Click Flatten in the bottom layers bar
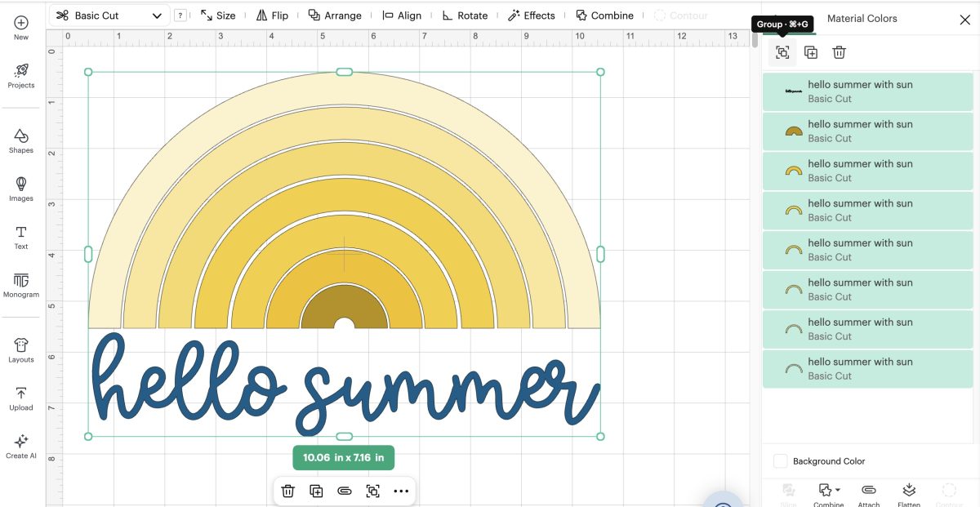 (x=909, y=495)
